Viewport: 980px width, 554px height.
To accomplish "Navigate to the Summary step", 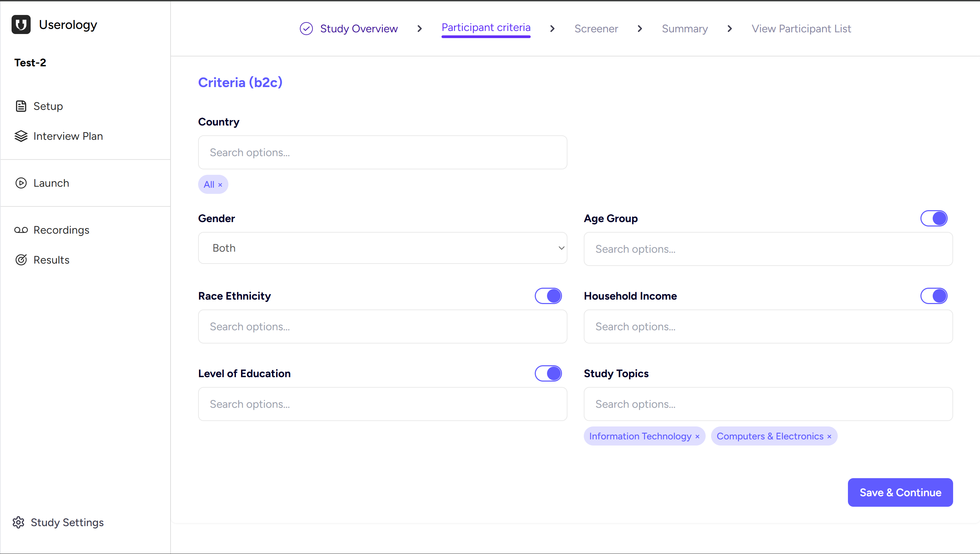I will click(684, 28).
